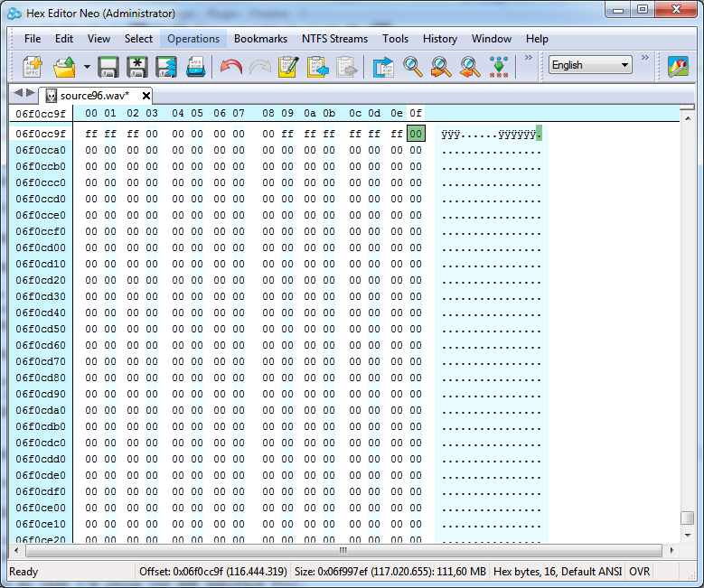This screenshot has height=588, width=704.
Task: Open the History menu
Action: 439,39
